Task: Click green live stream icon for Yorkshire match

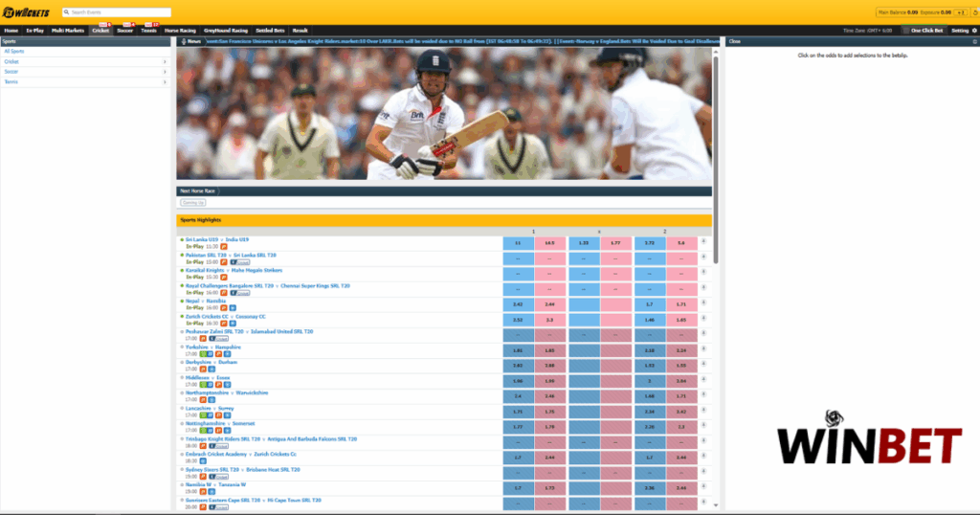Action: [203, 354]
